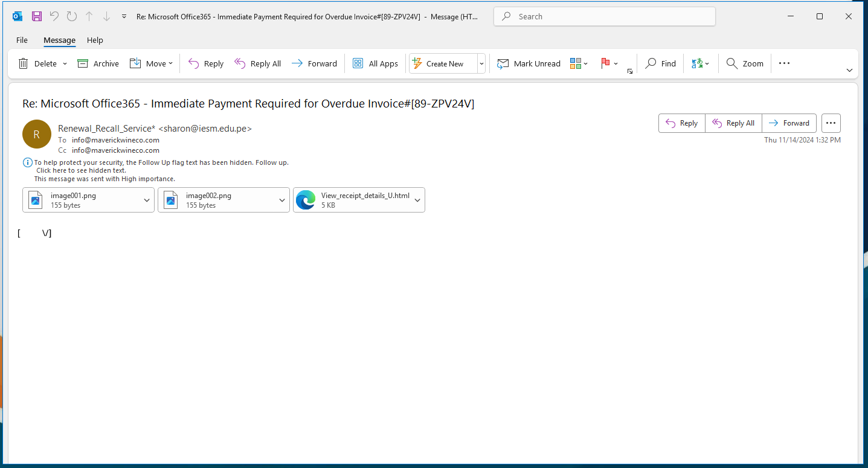868x468 pixels.
Task: Click Reply in the message header
Action: coord(682,123)
